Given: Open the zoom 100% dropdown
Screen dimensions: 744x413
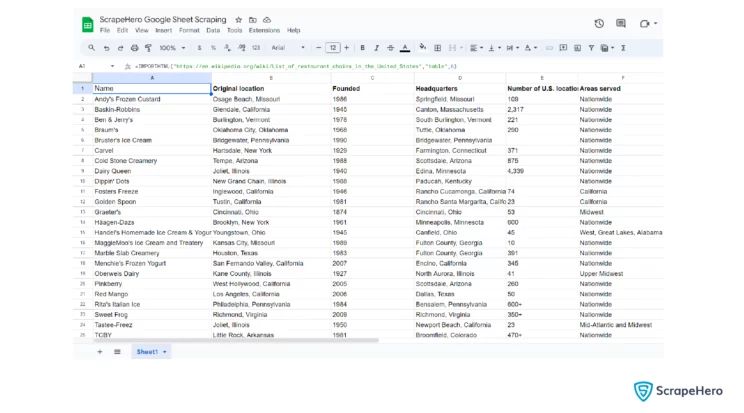Looking at the screenshot, I should tap(172, 48).
